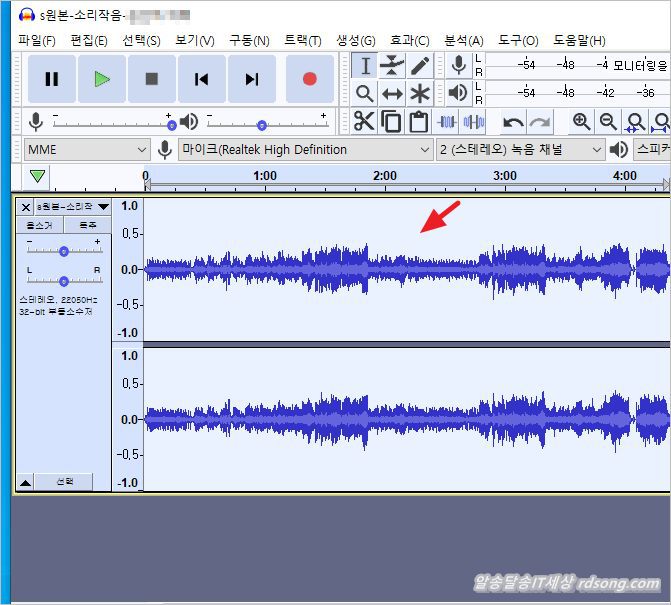Start recording with the red Record button
The height and width of the screenshot is (605, 671).
click(x=309, y=79)
